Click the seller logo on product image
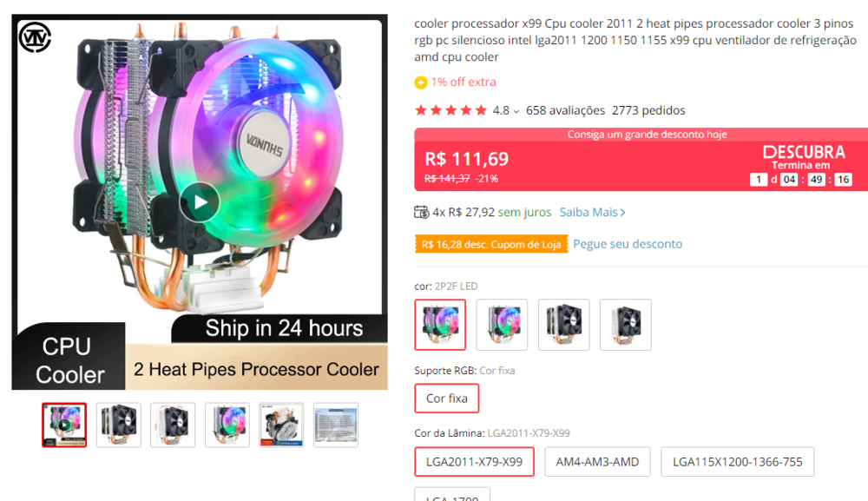The height and width of the screenshot is (501, 868). (36, 36)
